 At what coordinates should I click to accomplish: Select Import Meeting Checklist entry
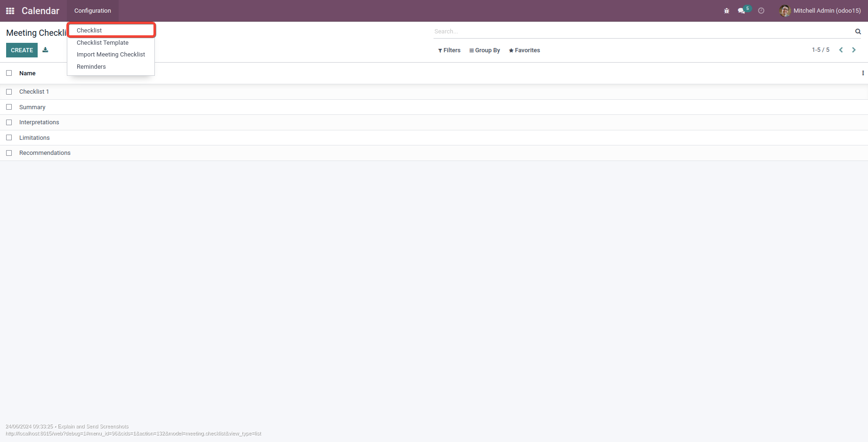tap(111, 55)
